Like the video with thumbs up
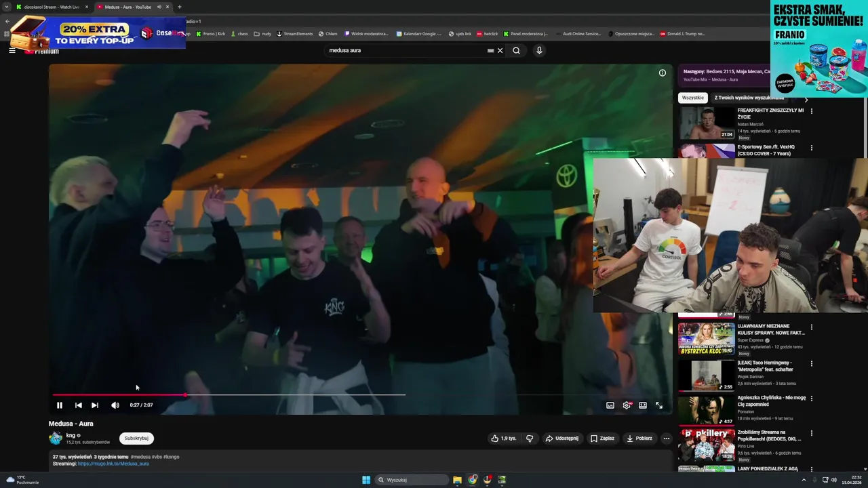This screenshot has height=488, width=868. [504, 439]
